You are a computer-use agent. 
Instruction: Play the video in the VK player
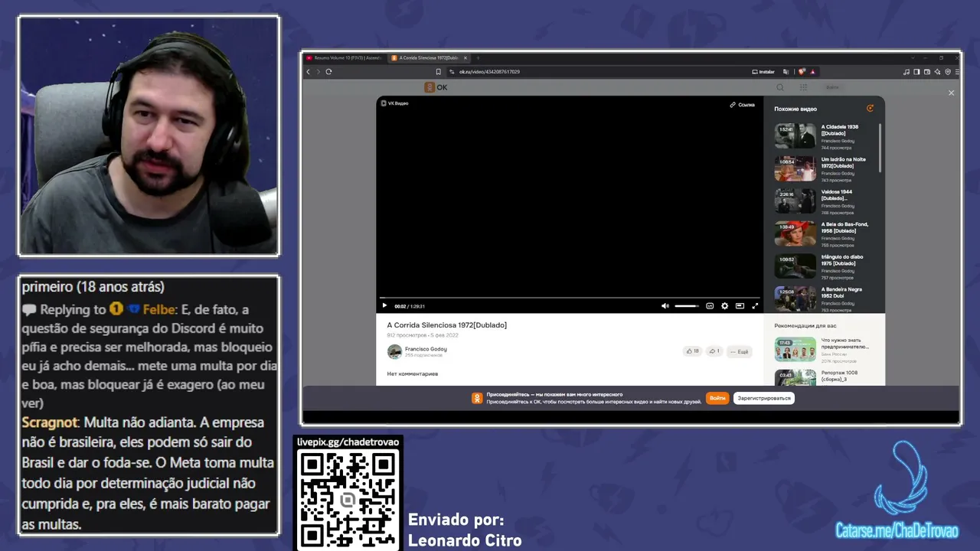384,306
